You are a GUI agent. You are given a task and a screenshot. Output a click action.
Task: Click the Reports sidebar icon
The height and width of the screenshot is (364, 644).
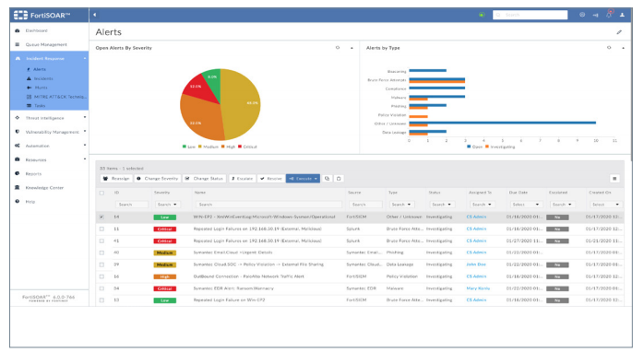click(18, 173)
